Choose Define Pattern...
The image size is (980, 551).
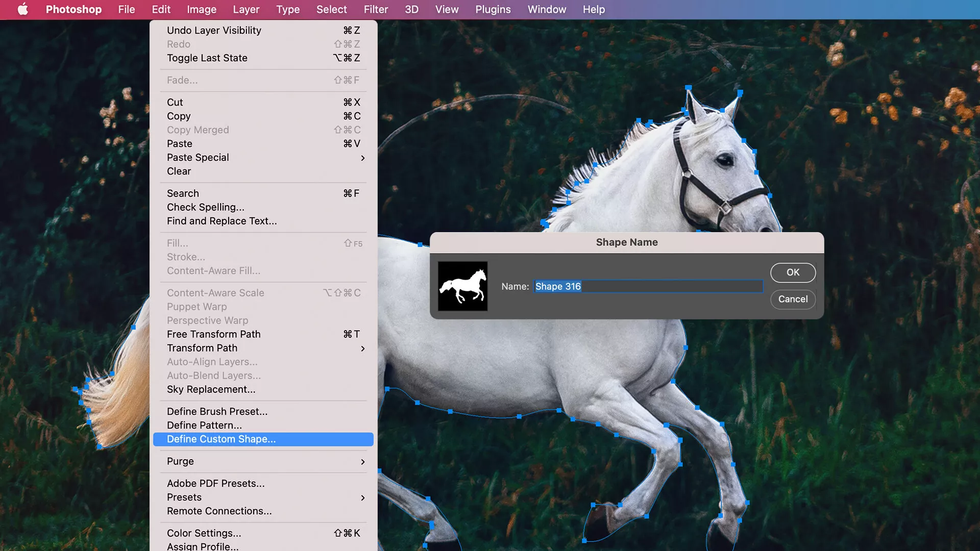pos(263,425)
